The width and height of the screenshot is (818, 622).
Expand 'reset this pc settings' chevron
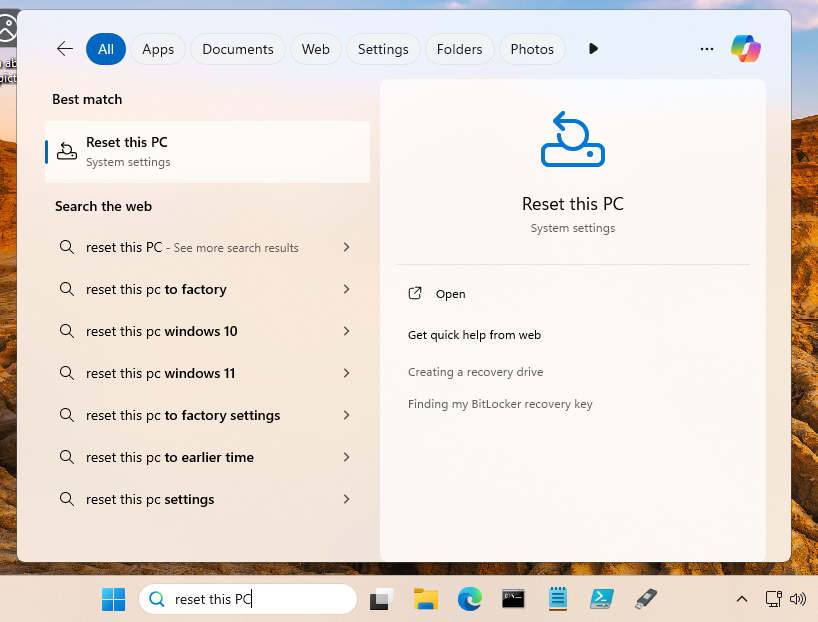pos(346,499)
